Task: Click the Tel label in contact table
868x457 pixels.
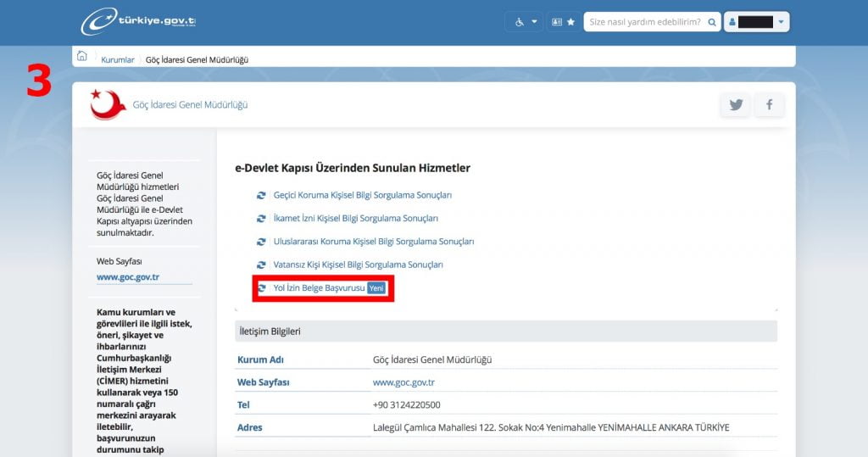Action: (243, 405)
